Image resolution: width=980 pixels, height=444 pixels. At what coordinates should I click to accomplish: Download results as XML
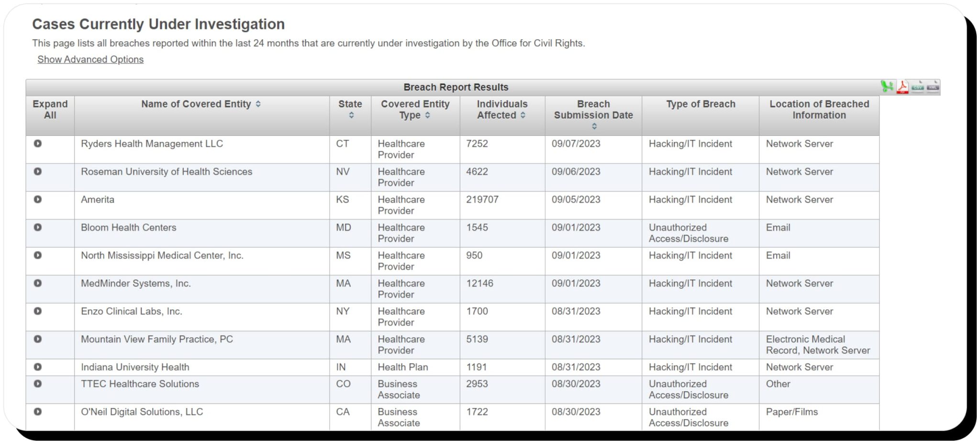[933, 87]
